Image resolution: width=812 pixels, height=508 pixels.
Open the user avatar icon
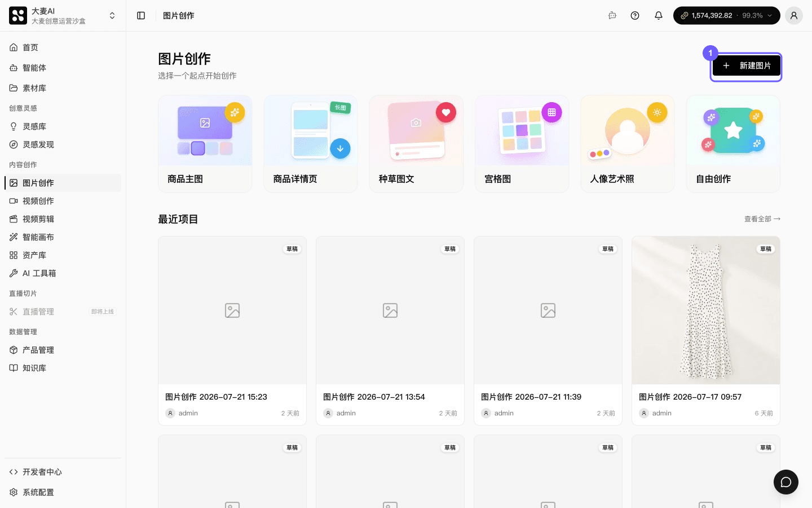pyautogui.click(x=793, y=16)
